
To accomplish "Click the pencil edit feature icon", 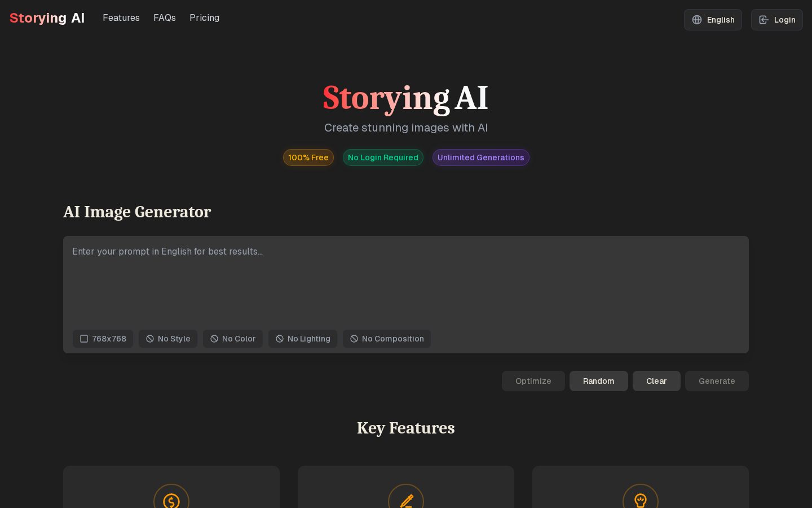I will (406, 501).
